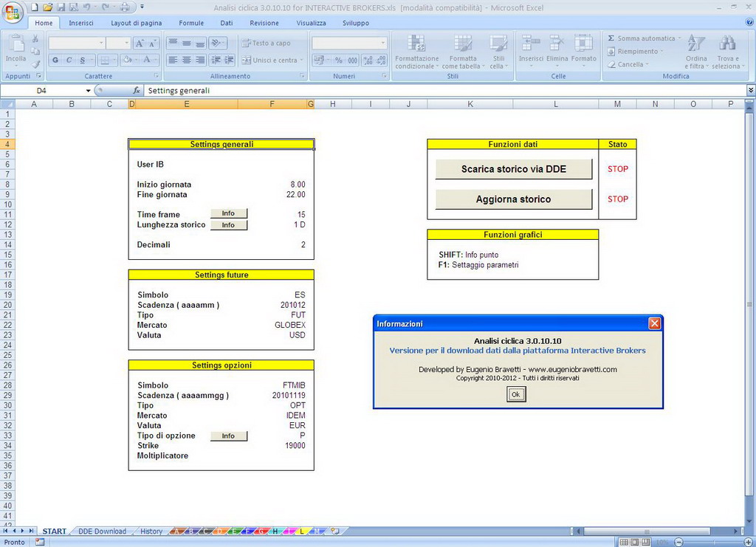756x547 pixels.
Task: Align cell content to the top
Action: click(x=173, y=43)
